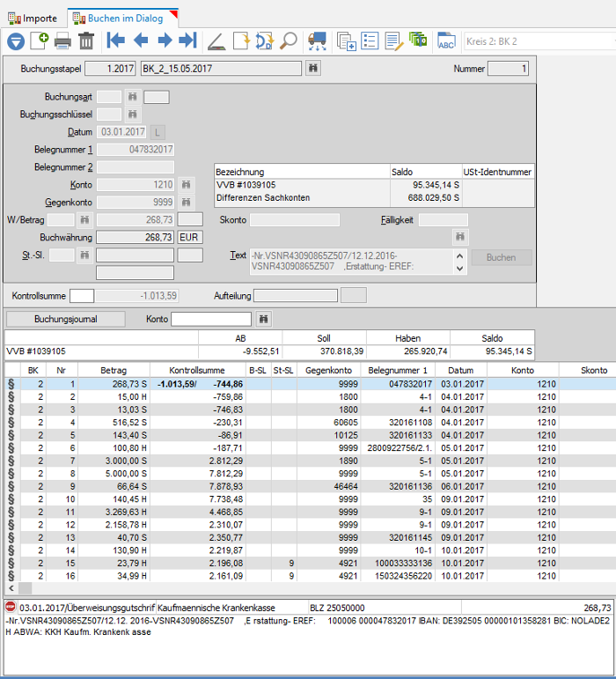
Task: Click binoculars lookup beside St.-Sl.
Action: 84,255
